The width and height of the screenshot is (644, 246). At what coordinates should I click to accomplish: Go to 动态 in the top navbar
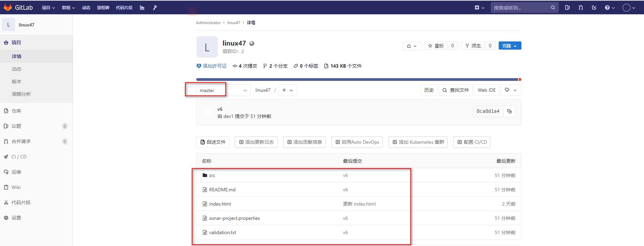tap(86, 7)
